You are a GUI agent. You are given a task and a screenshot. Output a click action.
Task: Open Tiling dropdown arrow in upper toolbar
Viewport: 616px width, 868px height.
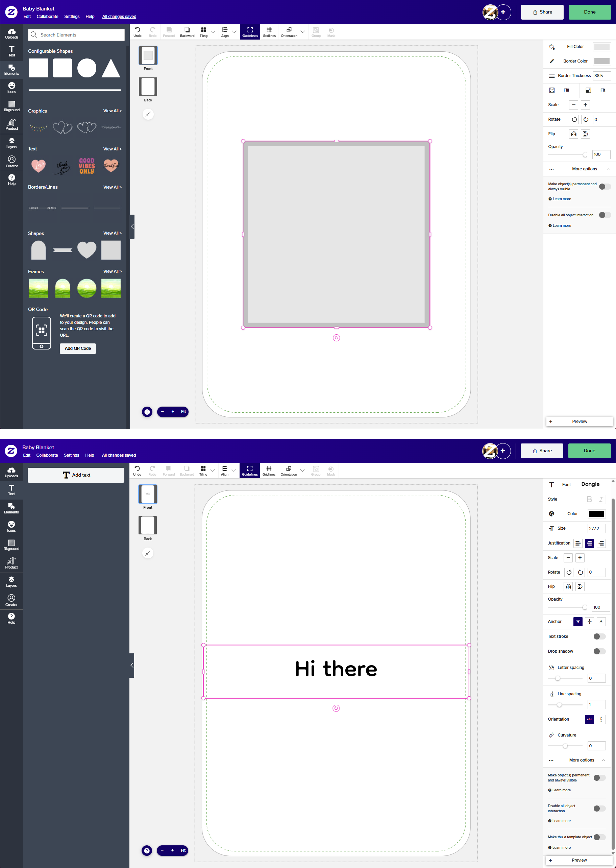(213, 32)
